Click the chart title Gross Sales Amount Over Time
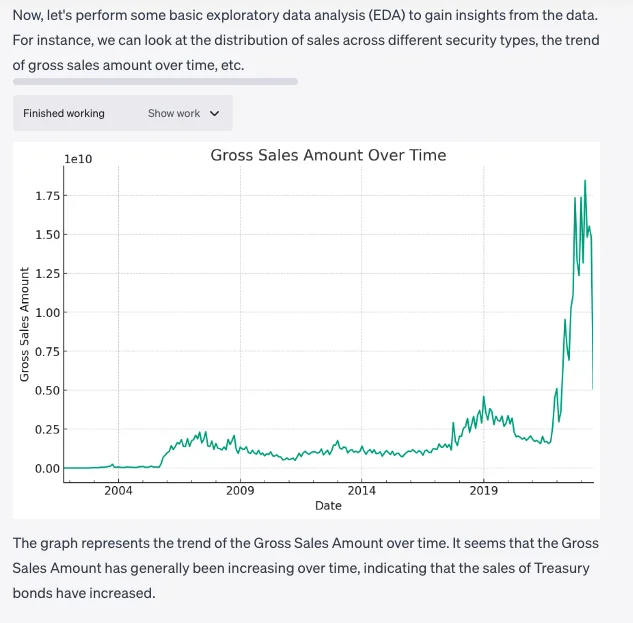Image resolution: width=633 pixels, height=623 pixels. click(328, 155)
